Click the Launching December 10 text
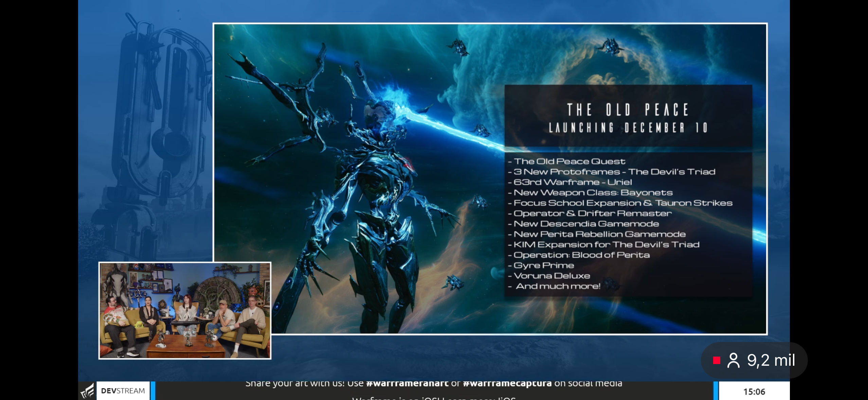 [628, 128]
